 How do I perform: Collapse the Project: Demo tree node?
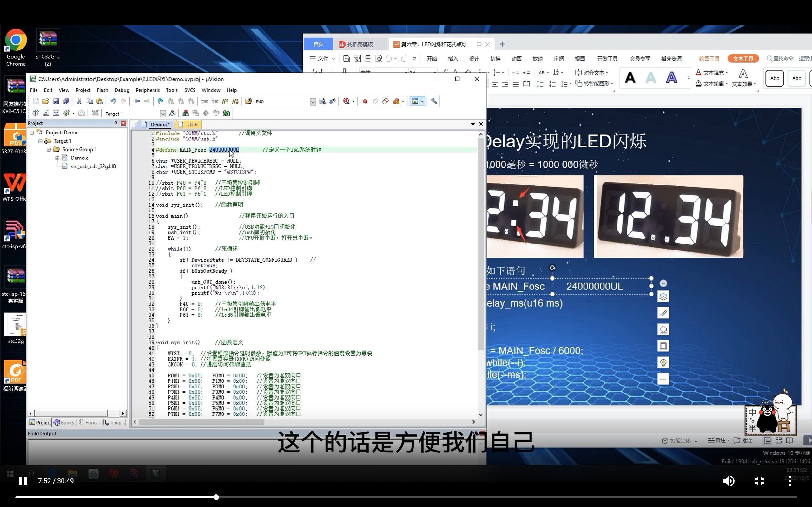pos(32,133)
